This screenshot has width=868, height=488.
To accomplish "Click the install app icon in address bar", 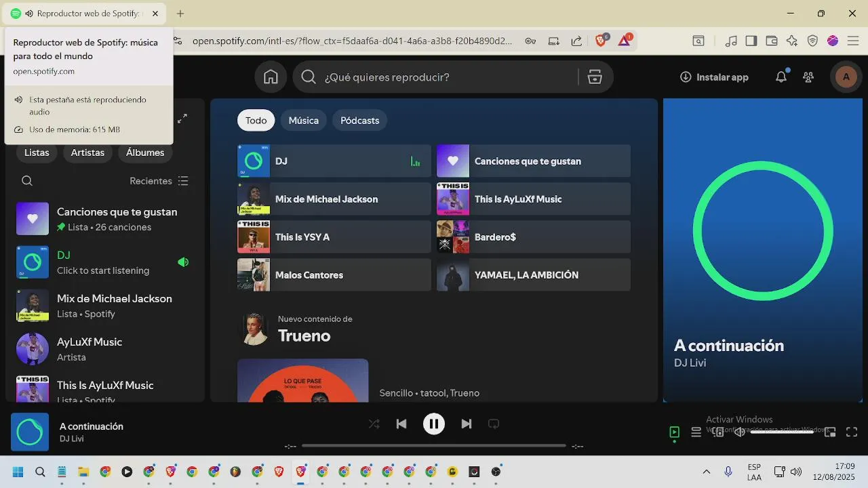I will [x=554, y=41].
